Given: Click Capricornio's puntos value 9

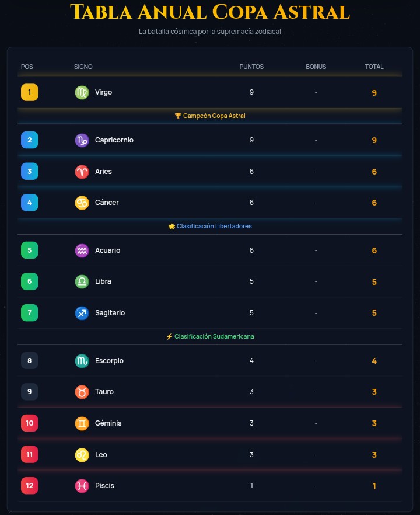Looking at the screenshot, I should pos(251,140).
